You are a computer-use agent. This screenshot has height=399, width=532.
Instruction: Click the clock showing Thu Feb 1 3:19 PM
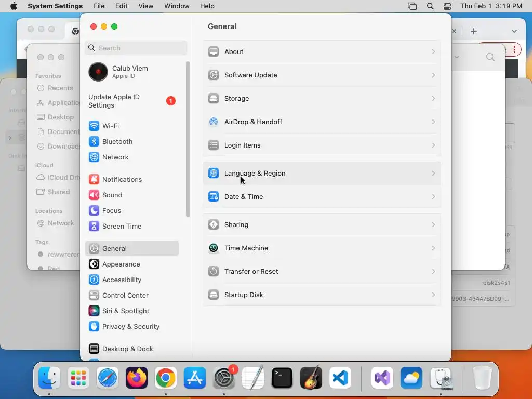click(x=491, y=6)
